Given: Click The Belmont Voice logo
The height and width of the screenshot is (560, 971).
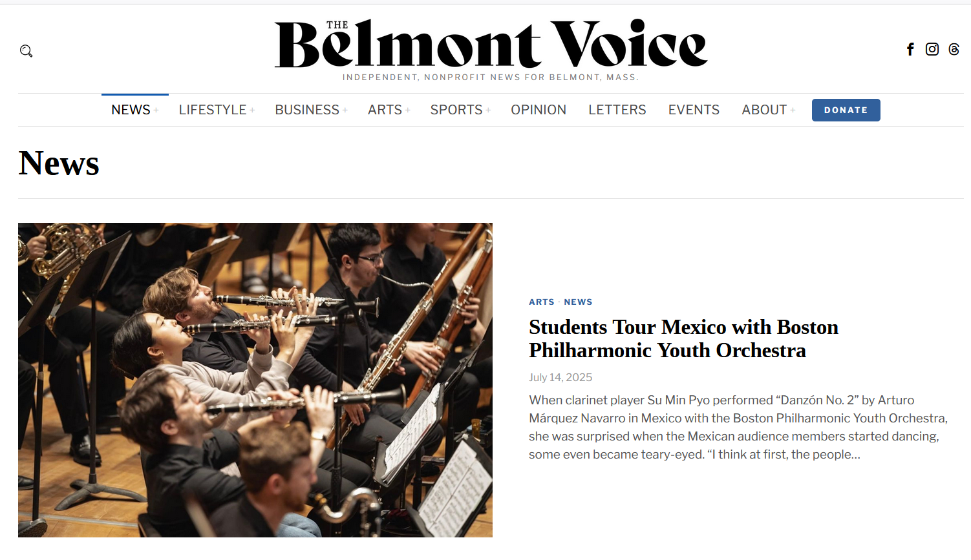Looking at the screenshot, I should tap(491, 45).
